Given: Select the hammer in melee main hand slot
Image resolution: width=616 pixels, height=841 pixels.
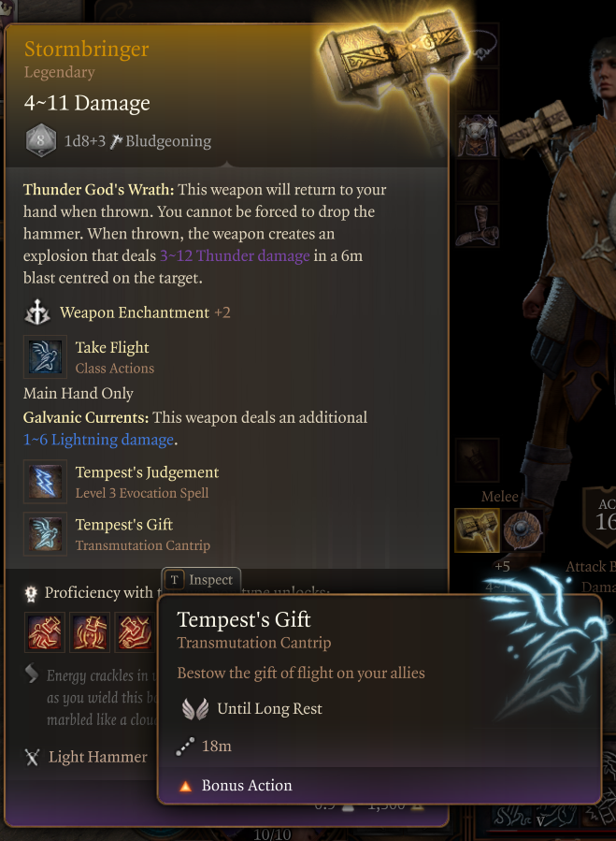Looking at the screenshot, I should [477, 530].
